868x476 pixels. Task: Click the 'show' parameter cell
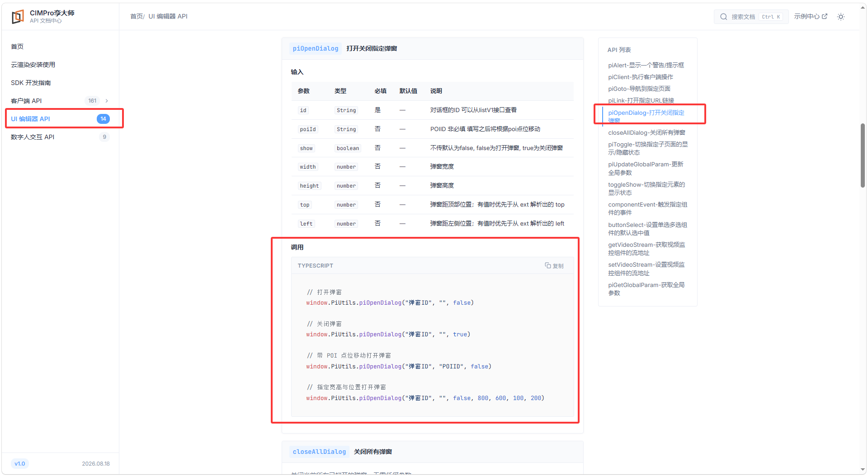pos(306,148)
